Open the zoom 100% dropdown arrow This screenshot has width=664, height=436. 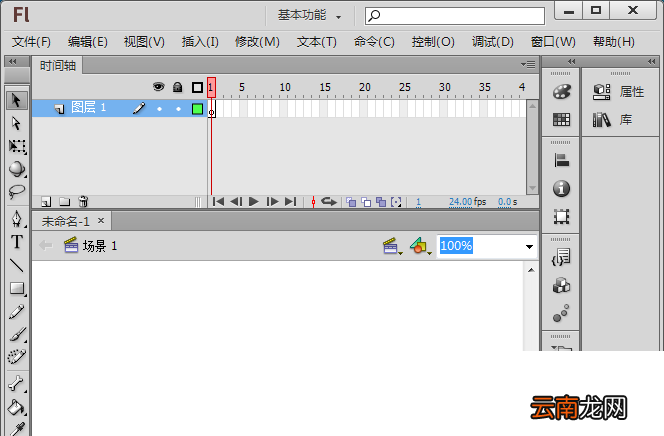(x=529, y=246)
